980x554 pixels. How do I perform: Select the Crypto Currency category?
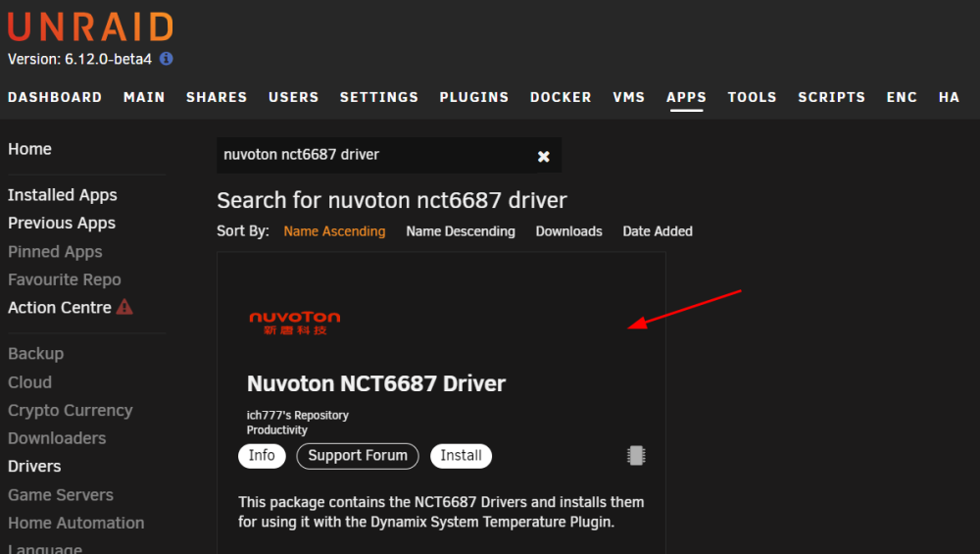[x=70, y=411]
